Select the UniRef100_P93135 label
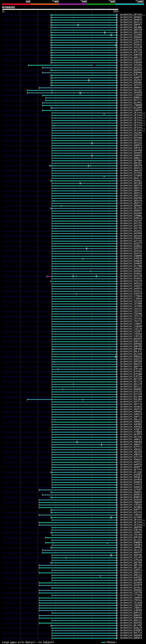Image resolution: width=146 pixels, height=644 pixels. click(131, 48)
